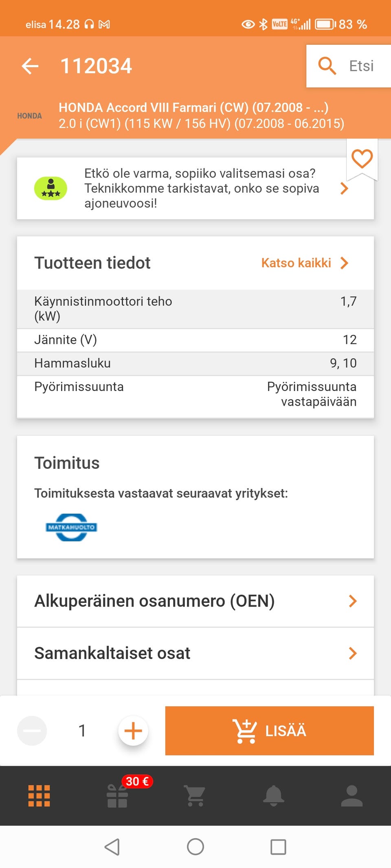This screenshot has height=868, width=391.
Task: Open the catalog grid tab
Action: [x=39, y=796]
